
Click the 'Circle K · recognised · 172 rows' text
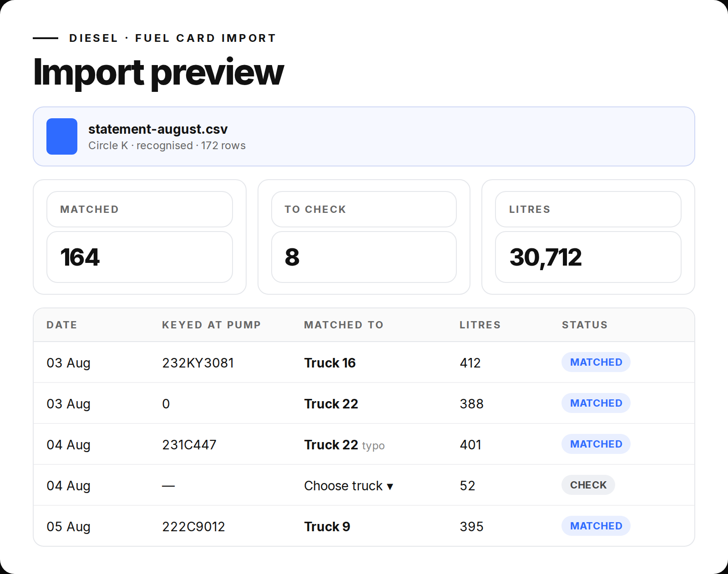167,146
